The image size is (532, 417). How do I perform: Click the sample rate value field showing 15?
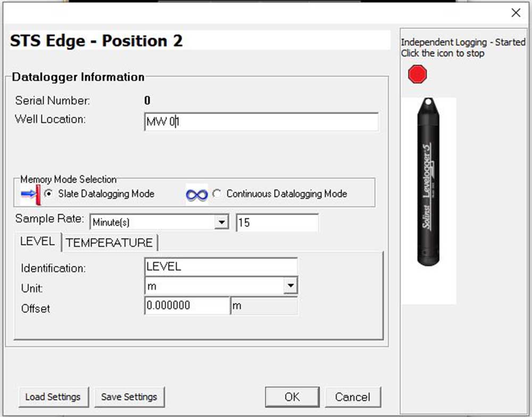click(x=277, y=222)
